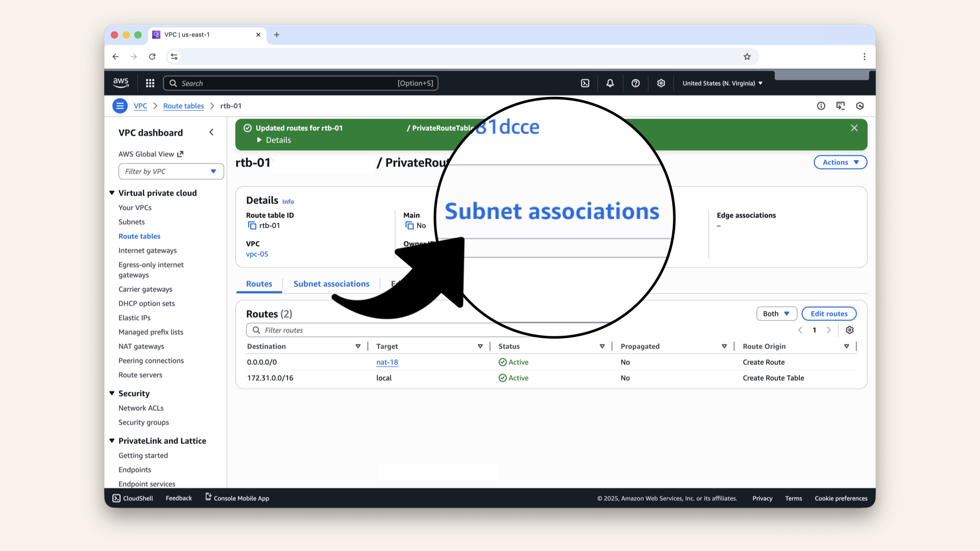
Task: Open the Both routes filter dropdown
Action: [776, 313]
